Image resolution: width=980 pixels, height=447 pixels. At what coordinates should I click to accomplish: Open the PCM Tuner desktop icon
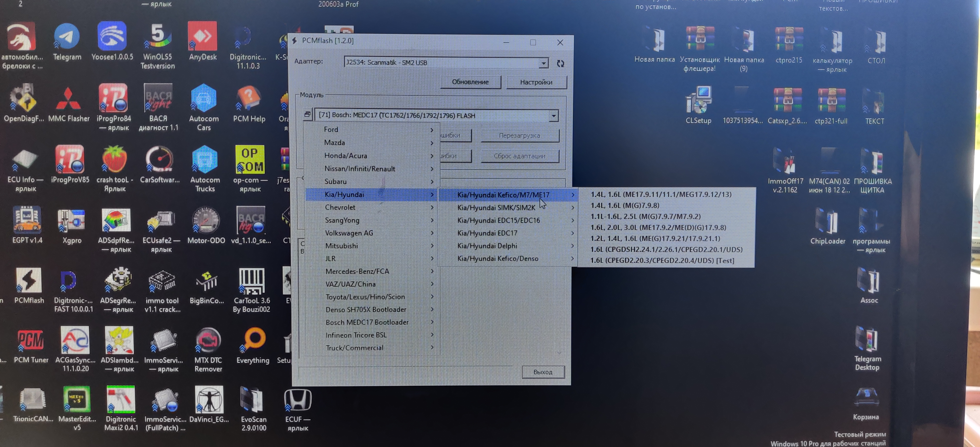(30, 340)
